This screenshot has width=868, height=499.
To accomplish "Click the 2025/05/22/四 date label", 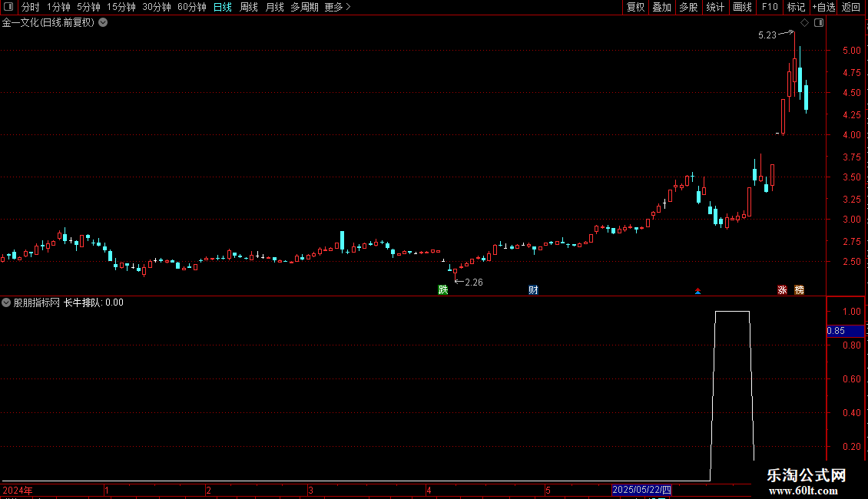I will tap(641, 490).
